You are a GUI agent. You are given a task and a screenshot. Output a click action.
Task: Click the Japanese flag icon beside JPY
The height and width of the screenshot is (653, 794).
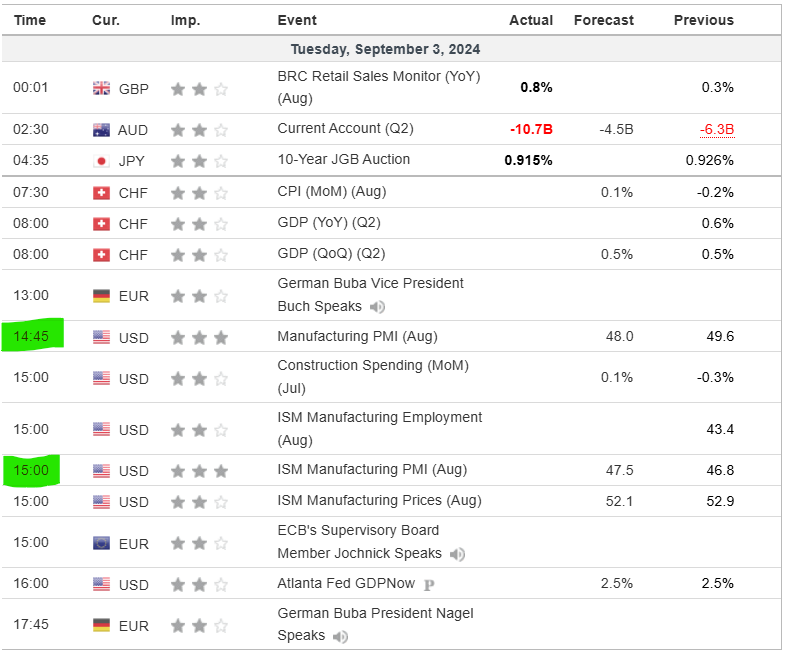click(x=101, y=161)
